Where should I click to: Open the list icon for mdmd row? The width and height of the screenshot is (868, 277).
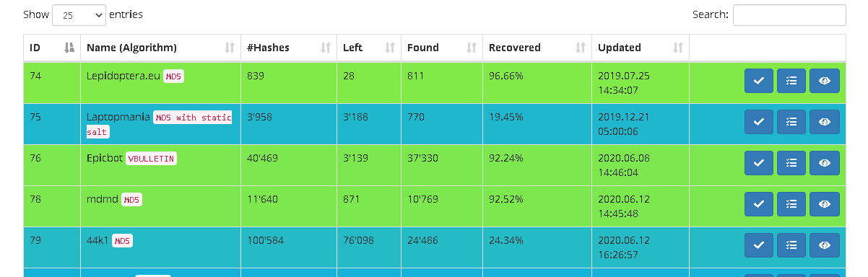click(791, 204)
